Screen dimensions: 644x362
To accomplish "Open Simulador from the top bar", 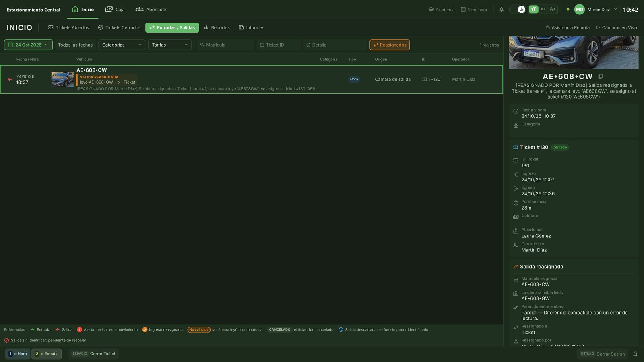I will 474,10.
